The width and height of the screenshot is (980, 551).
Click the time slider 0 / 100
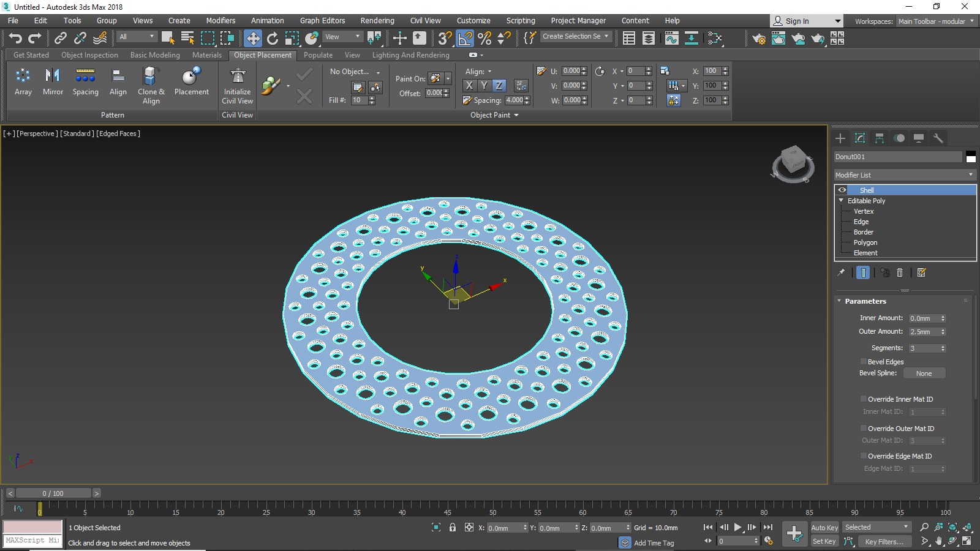[53, 493]
